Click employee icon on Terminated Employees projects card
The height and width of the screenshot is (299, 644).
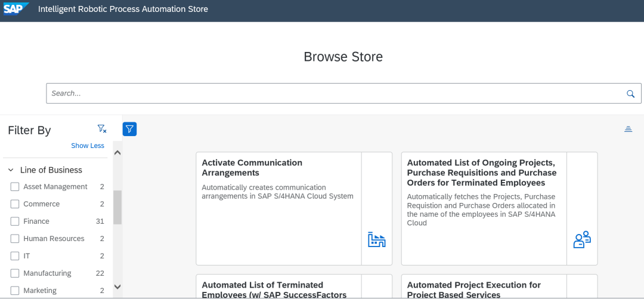point(582,239)
